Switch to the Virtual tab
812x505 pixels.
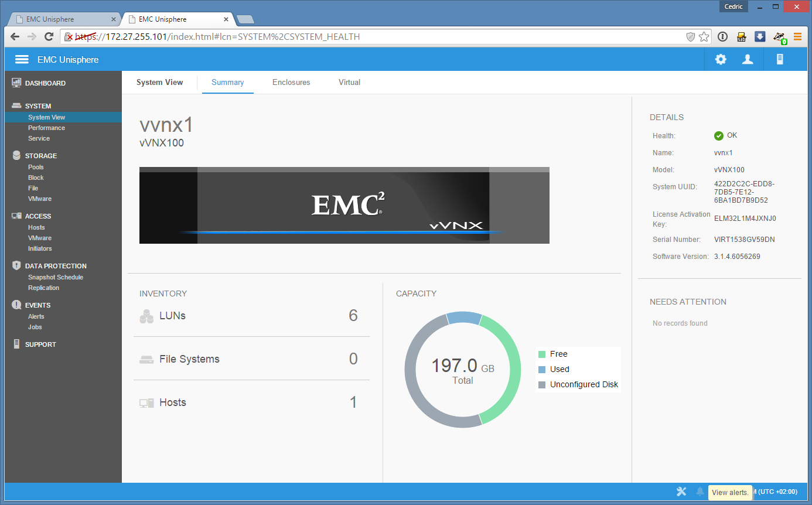point(349,83)
